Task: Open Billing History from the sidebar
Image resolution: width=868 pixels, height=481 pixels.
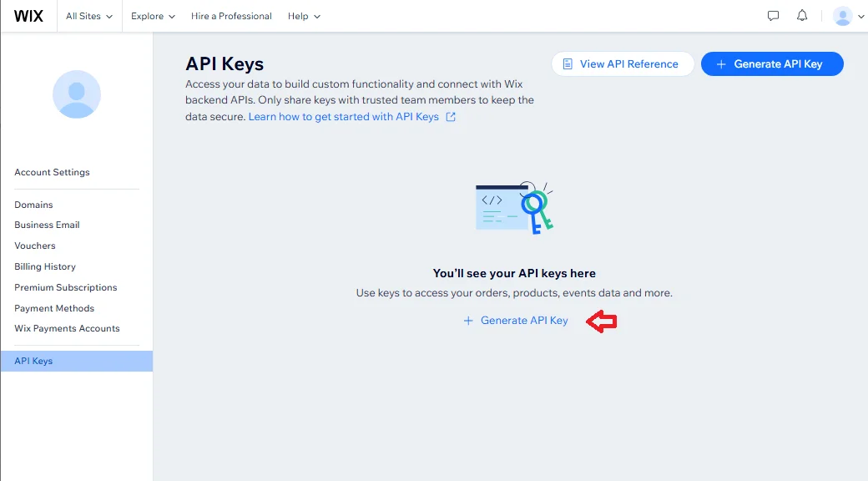Action: (x=44, y=266)
